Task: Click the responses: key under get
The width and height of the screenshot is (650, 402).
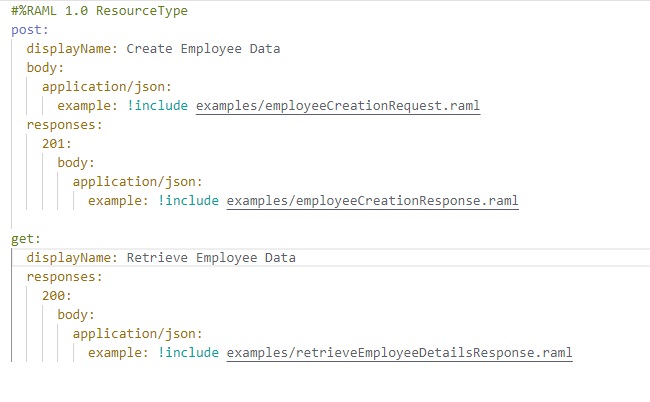Action: pos(64,277)
